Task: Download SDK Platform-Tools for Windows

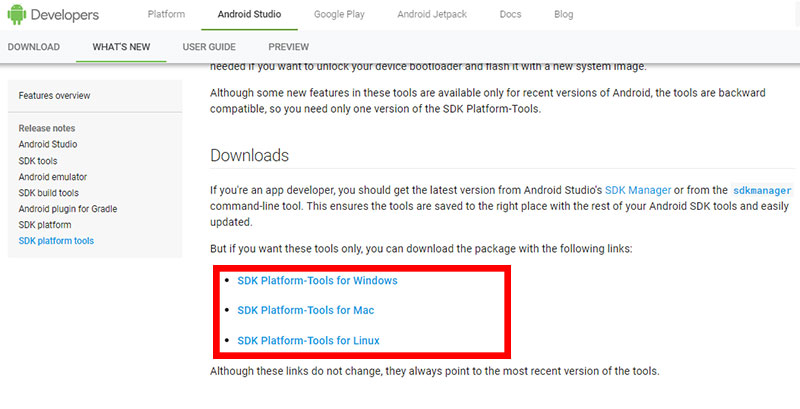Action: click(x=317, y=280)
